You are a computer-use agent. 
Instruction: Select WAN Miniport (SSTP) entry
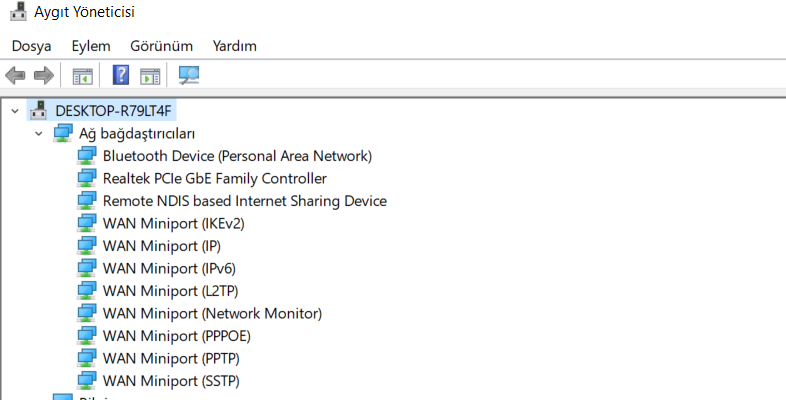[x=171, y=381]
